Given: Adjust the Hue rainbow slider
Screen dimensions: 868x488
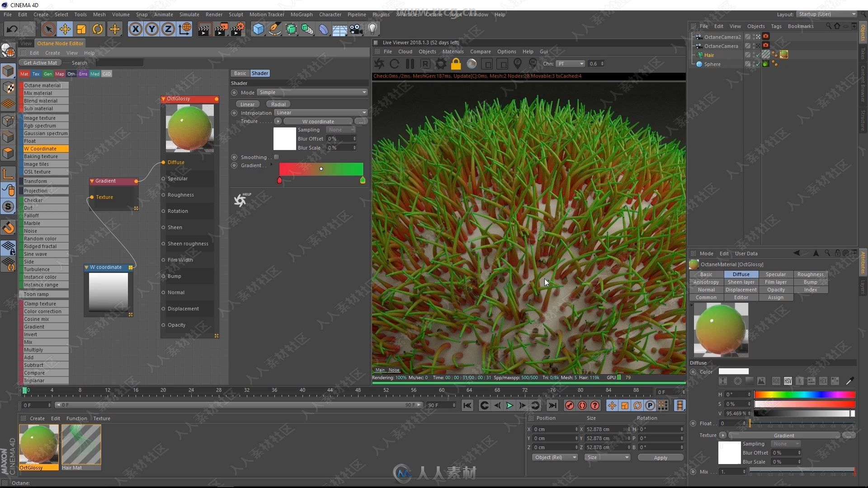Looking at the screenshot, I should 805,394.
